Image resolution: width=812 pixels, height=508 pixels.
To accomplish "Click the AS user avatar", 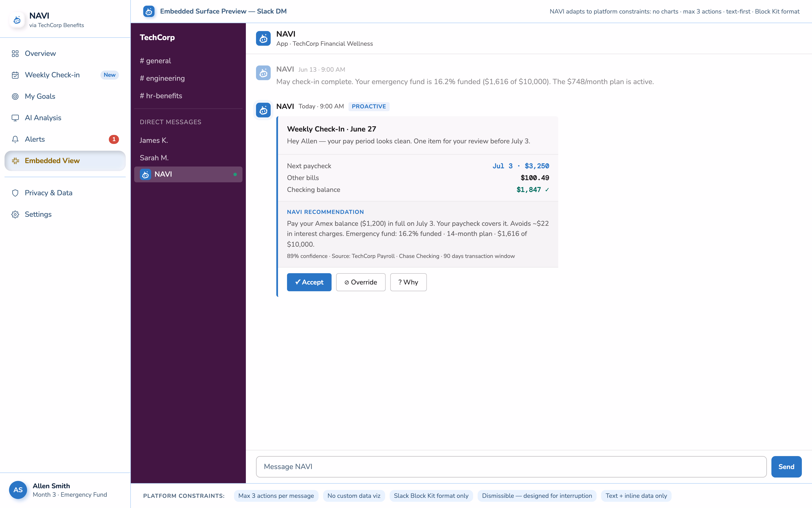I will tap(18, 490).
